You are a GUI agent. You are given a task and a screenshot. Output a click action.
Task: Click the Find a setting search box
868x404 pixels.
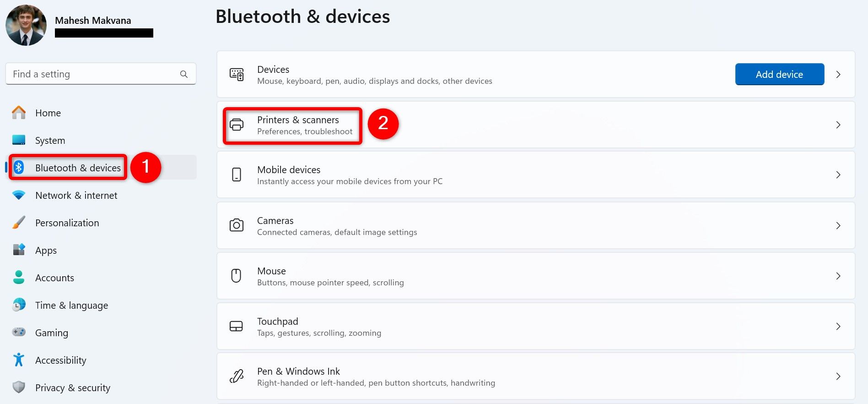click(x=94, y=74)
